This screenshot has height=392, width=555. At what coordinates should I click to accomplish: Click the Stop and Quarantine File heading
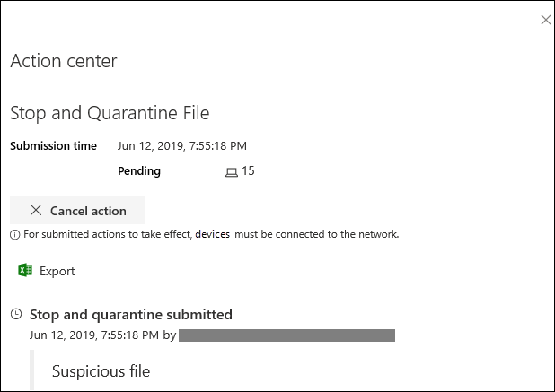[109, 113]
